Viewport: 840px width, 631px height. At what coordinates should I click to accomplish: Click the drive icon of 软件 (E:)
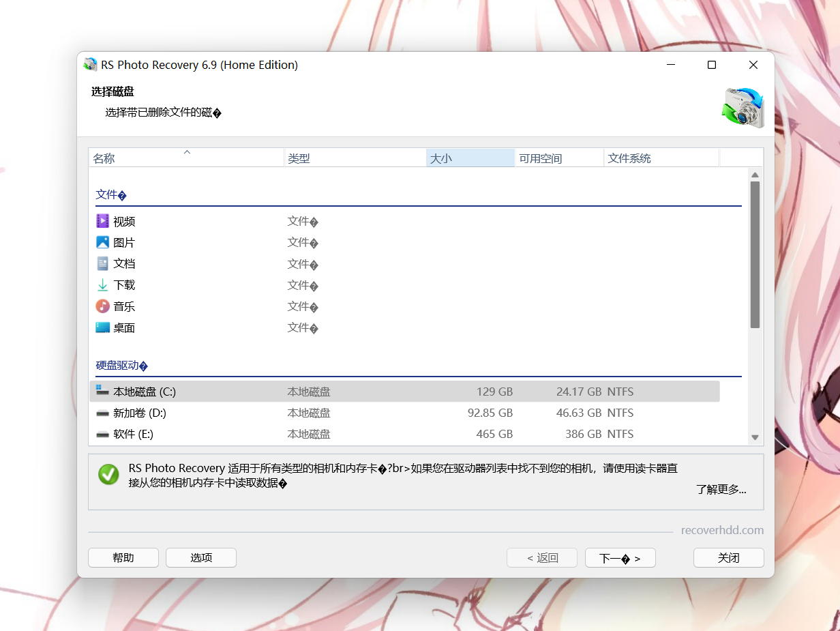tap(102, 435)
